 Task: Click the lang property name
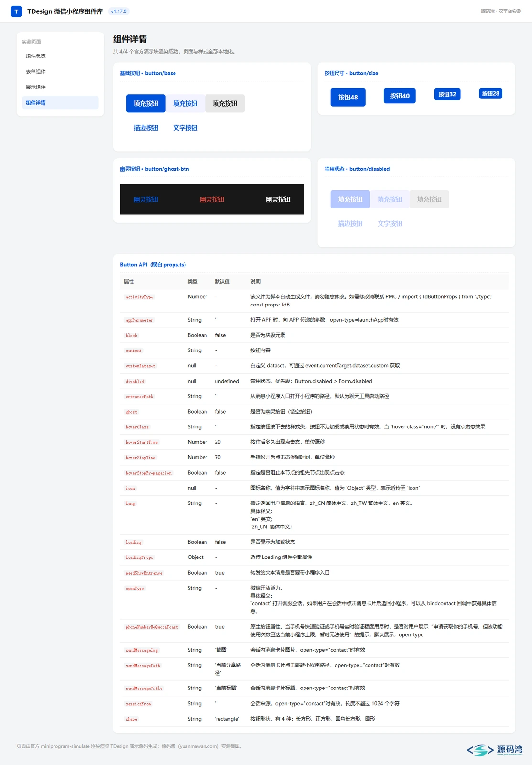pos(130,503)
